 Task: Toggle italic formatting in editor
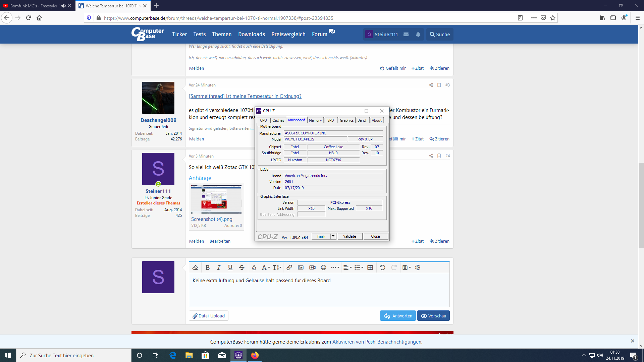219,267
